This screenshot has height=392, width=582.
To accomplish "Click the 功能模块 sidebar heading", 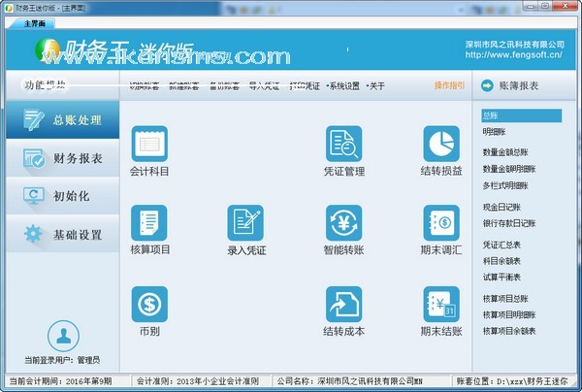I will 45,85.
